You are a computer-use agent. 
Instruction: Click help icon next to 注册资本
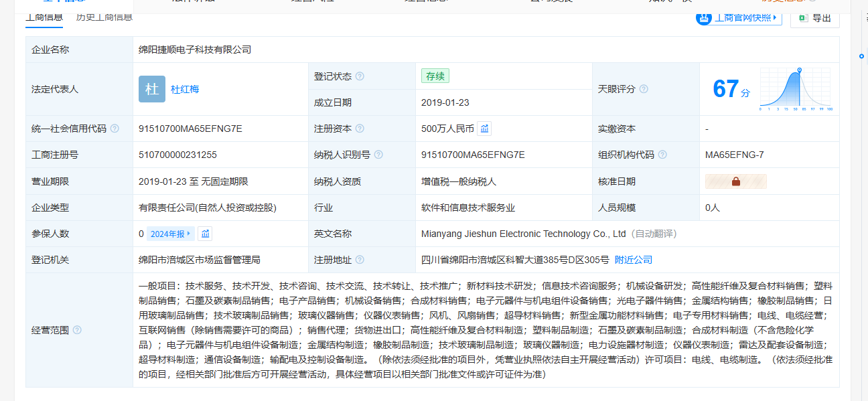coord(360,129)
